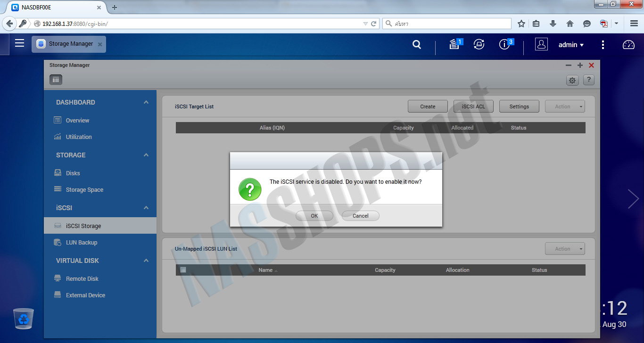The image size is (644, 343).
Task: Open the browser downloads arrow icon
Action: (553, 24)
